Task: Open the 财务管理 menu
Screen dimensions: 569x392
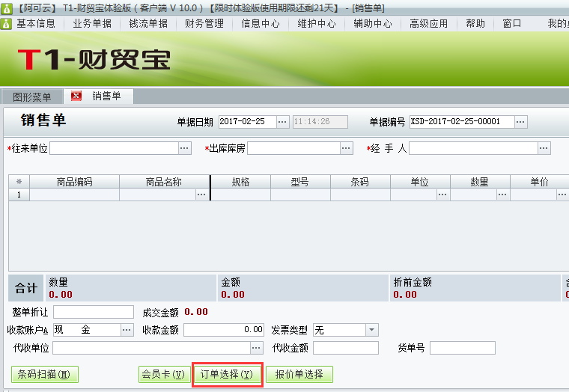Action: 204,24
